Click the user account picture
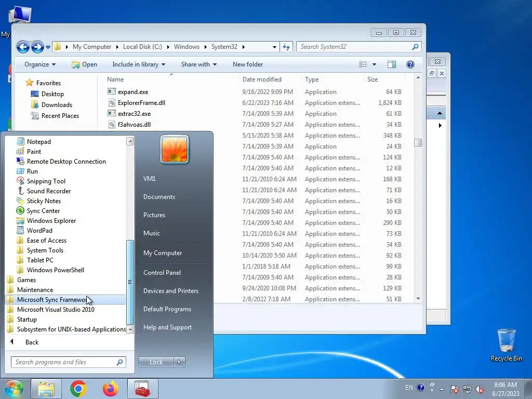 (x=175, y=149)
